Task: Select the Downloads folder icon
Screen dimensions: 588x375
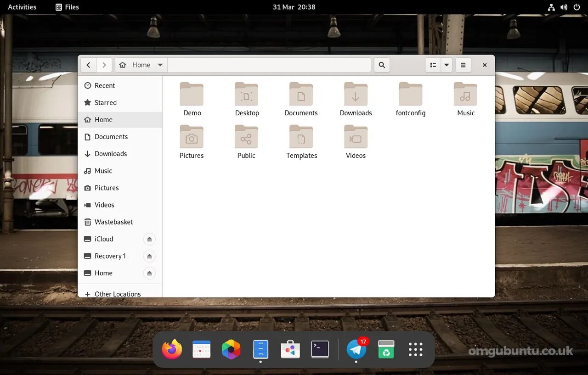Action: click(x=356, y=95)
